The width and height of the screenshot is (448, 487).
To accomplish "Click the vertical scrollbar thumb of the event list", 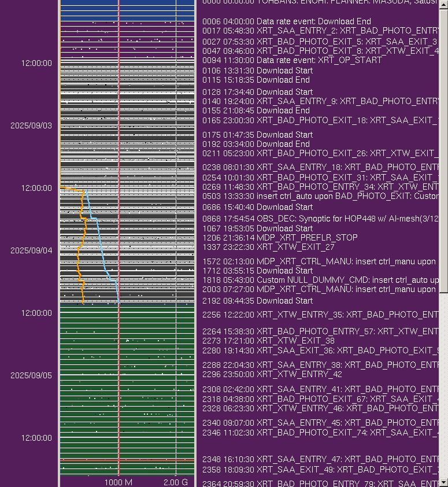I will click(x=443, y=150).
